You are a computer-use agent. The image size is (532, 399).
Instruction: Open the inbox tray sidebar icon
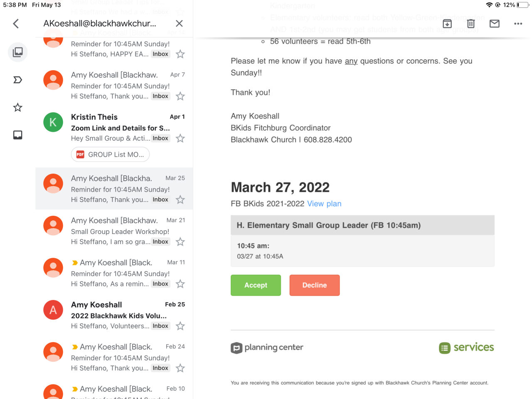tap(17, 135)
